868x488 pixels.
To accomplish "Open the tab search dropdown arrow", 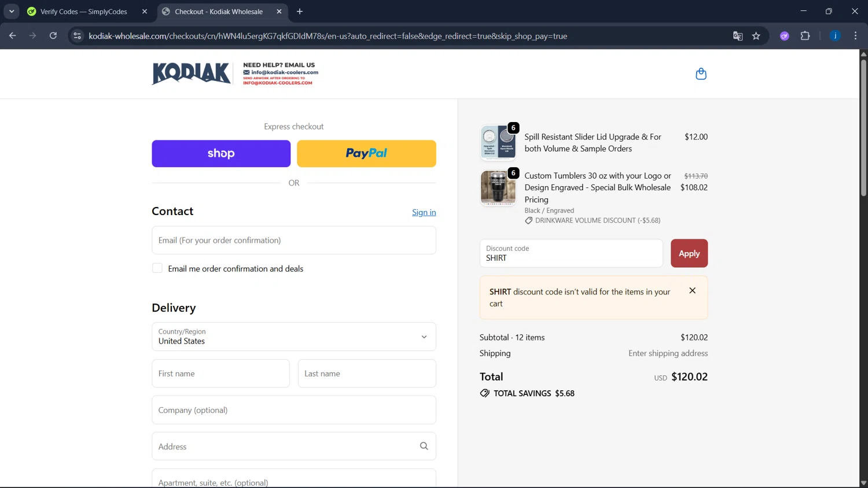I will [12, 12].
